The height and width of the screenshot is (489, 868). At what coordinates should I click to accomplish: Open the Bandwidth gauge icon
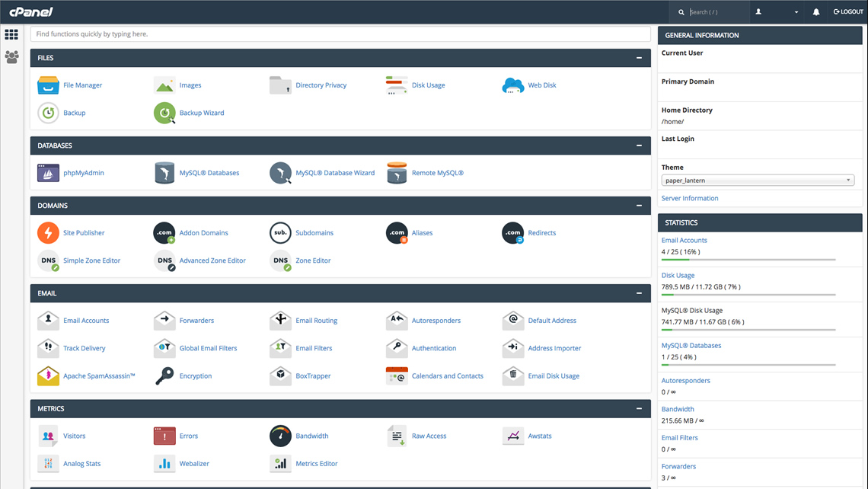281,436
